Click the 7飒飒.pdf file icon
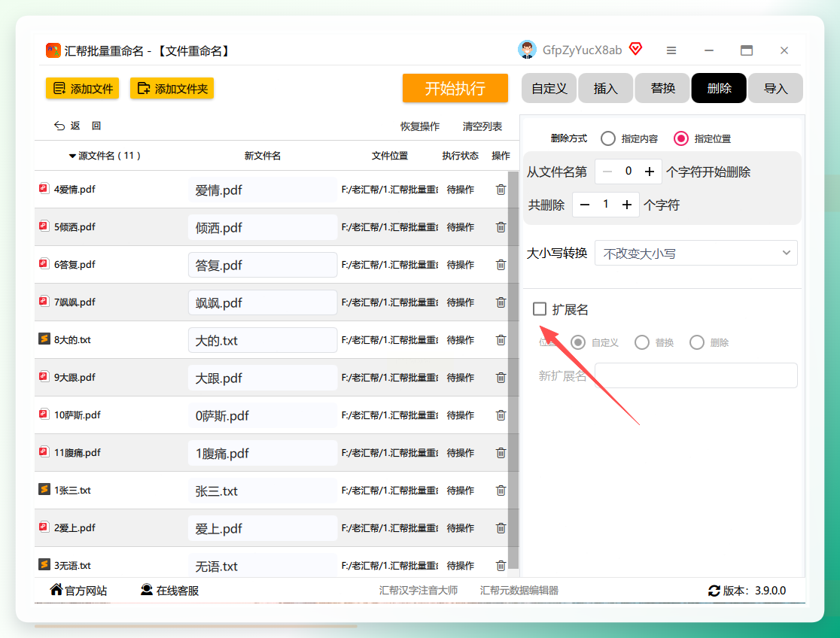This screenshot has width=840, height=638. click(x=44, y=302)
